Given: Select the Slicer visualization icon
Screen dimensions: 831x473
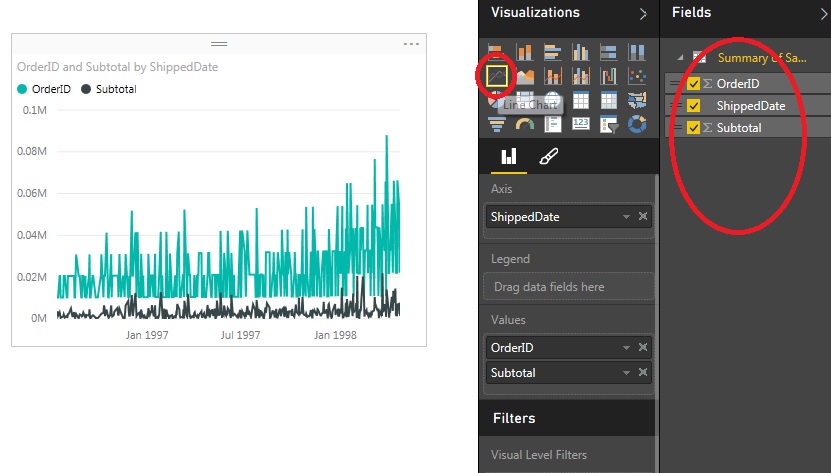Looking at the screenshot, I should point(609,125).
